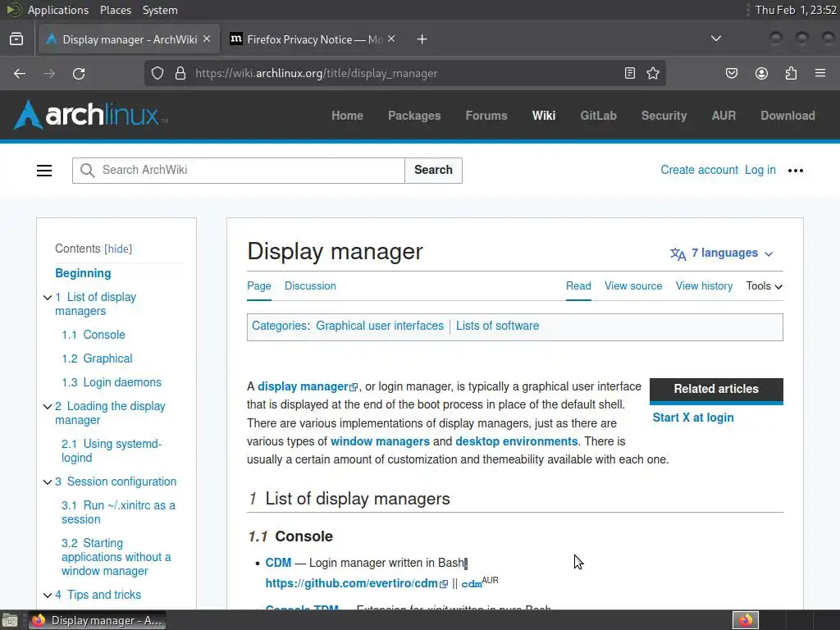This screenshot has width=840, height=630.
Task: Open AUR in Arch navigation
Action: tap(724, 116)
